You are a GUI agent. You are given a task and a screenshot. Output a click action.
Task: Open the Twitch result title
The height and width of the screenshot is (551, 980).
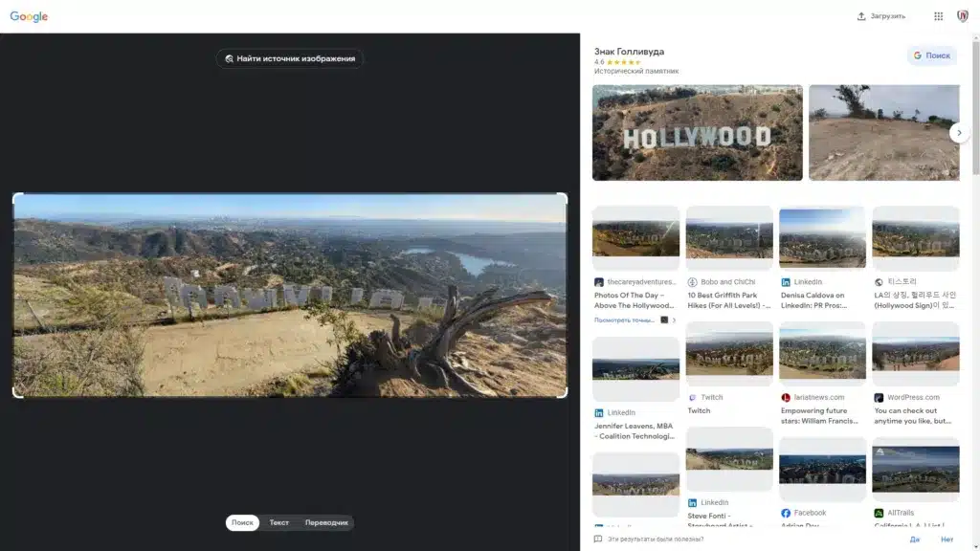699,411
